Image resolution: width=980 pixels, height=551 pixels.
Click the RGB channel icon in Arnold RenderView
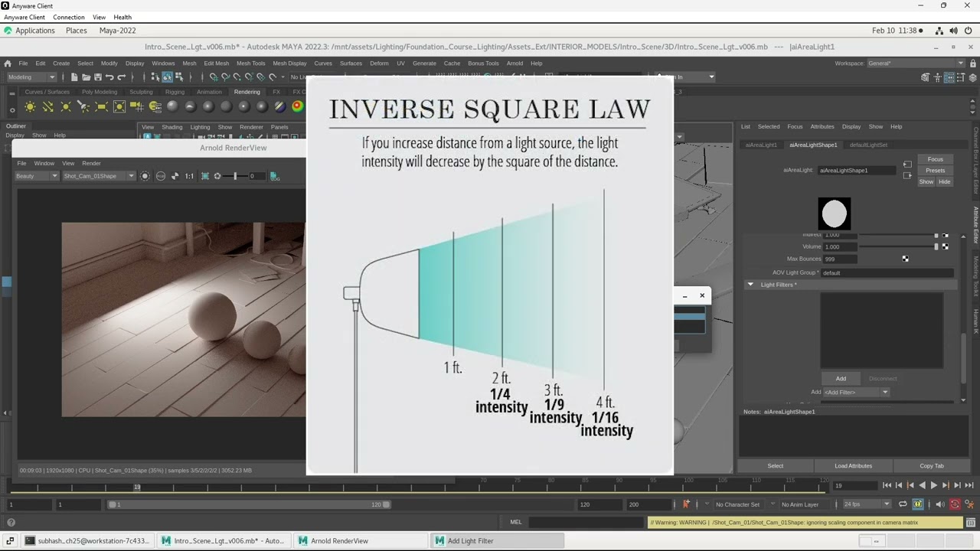pyautogui.click(x=161, y=176)
